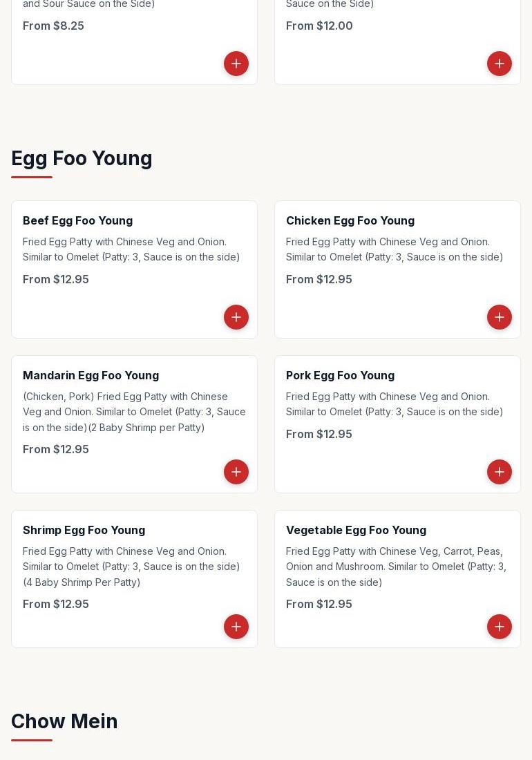Click the From $12.95 price on Pork card
Viewport: 532px width, 760px height.
[319, 434]
